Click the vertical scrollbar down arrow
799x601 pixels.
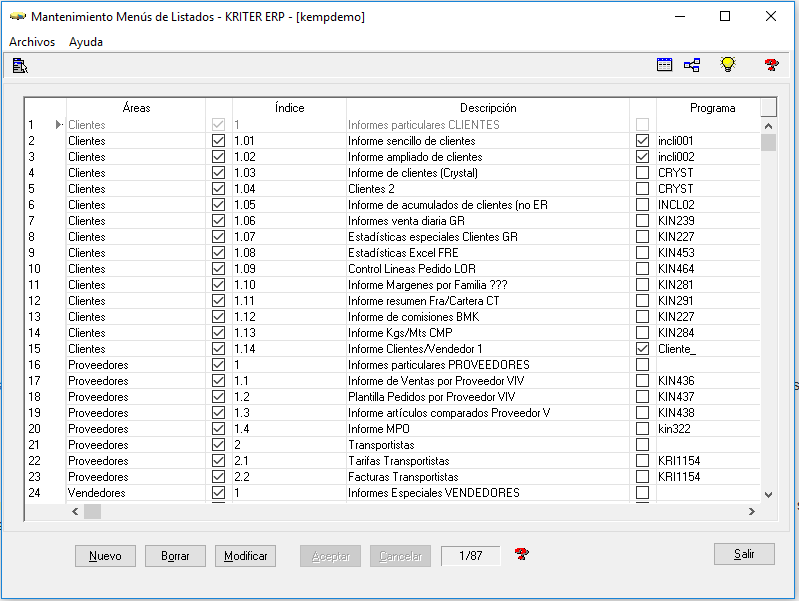(x=768, y=494)
